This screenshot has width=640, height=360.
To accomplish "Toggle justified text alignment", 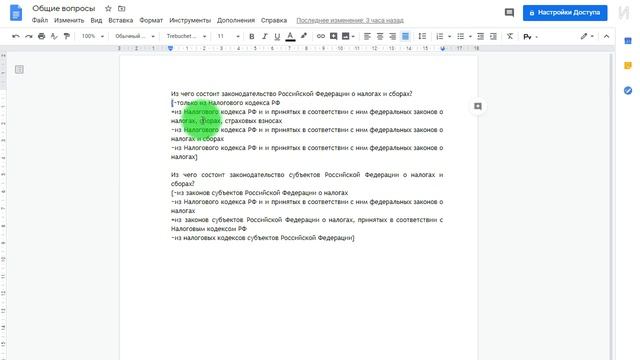I will point(405,36).
